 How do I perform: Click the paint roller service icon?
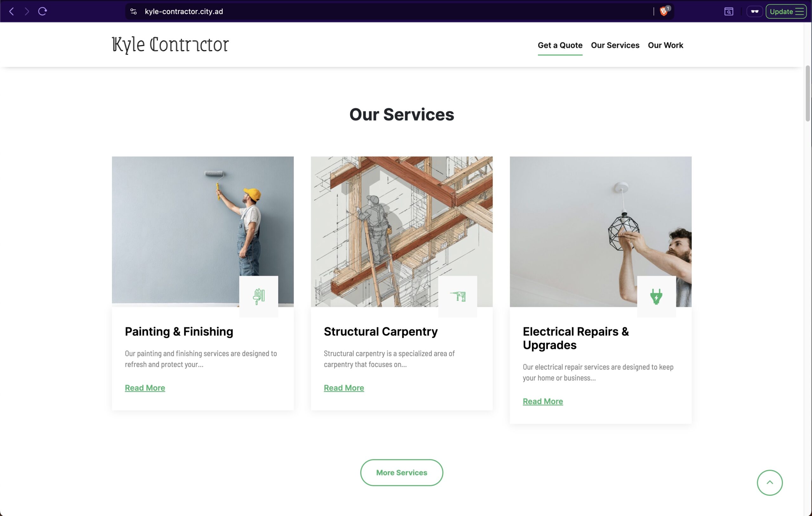coord(259,297)
